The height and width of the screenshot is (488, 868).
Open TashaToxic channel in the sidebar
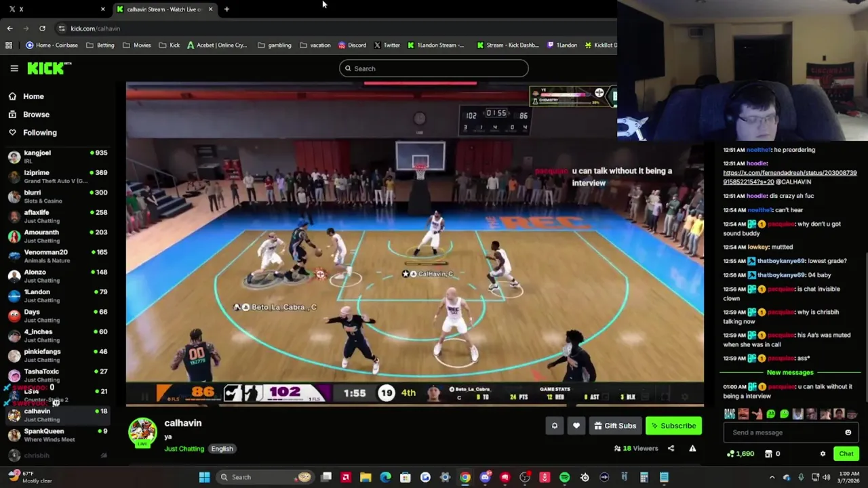(58, 375)
